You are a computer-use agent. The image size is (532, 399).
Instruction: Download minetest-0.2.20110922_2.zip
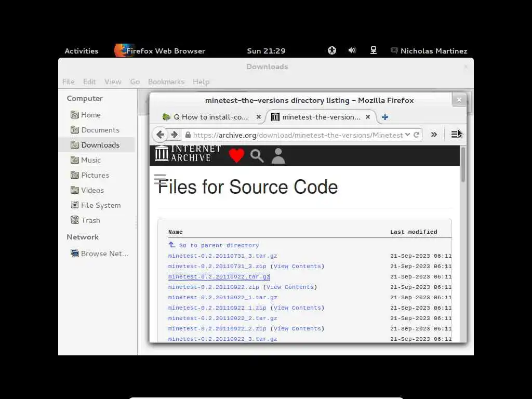tap(217, 329)
